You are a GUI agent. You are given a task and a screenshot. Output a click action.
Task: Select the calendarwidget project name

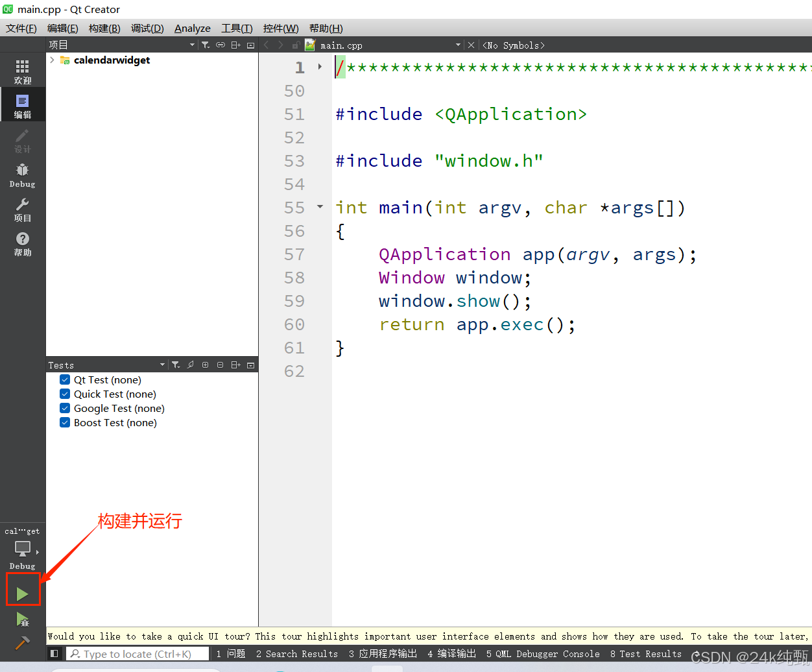pyautogui.click(x=112, y=60)
